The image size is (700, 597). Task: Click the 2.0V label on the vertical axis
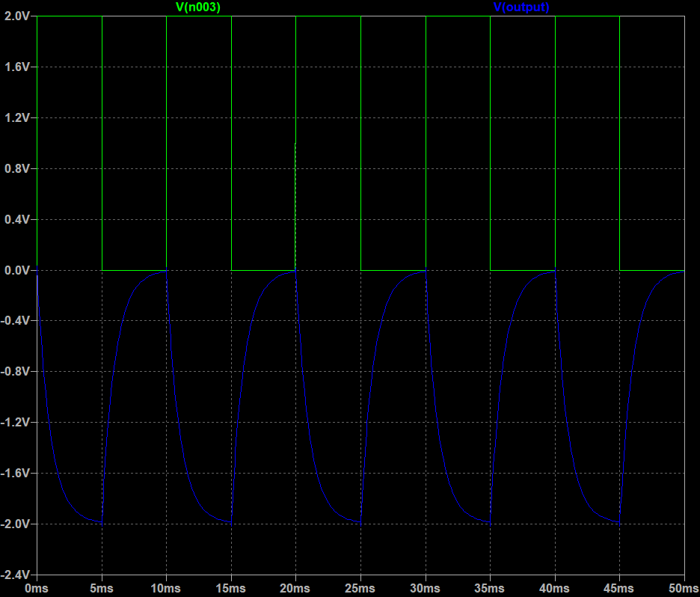[x=16, y=16]
